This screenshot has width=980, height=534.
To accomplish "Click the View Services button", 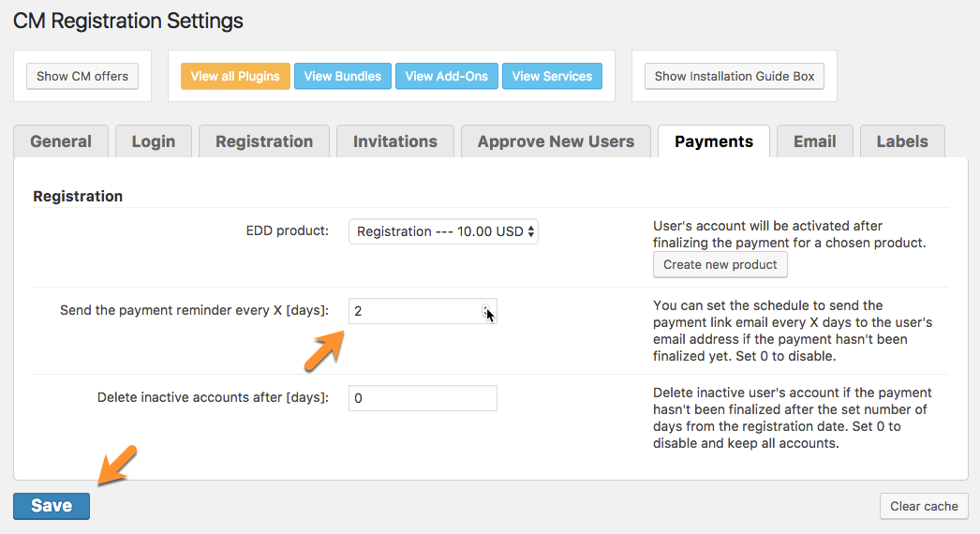I will coord(552,76).
